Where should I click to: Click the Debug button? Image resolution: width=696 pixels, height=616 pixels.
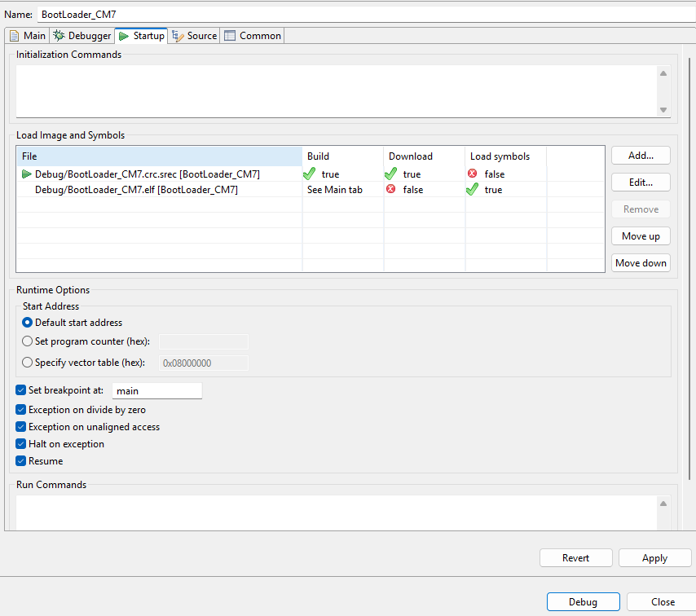click(x=584, y=602)
